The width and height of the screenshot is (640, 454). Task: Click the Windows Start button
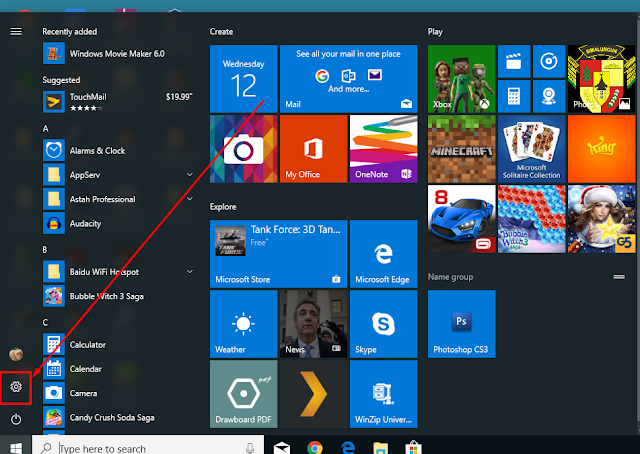coord(16,446)
